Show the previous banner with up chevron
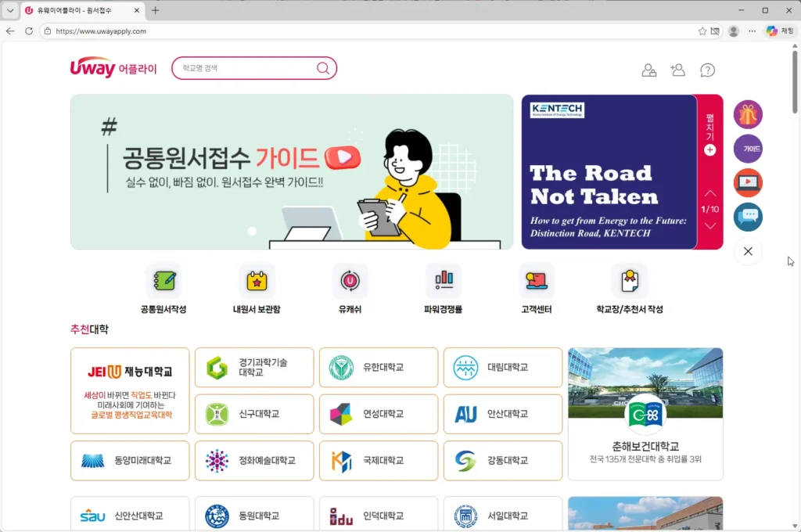Viewport: 801px width, 532px height. [x=709, y=190]
